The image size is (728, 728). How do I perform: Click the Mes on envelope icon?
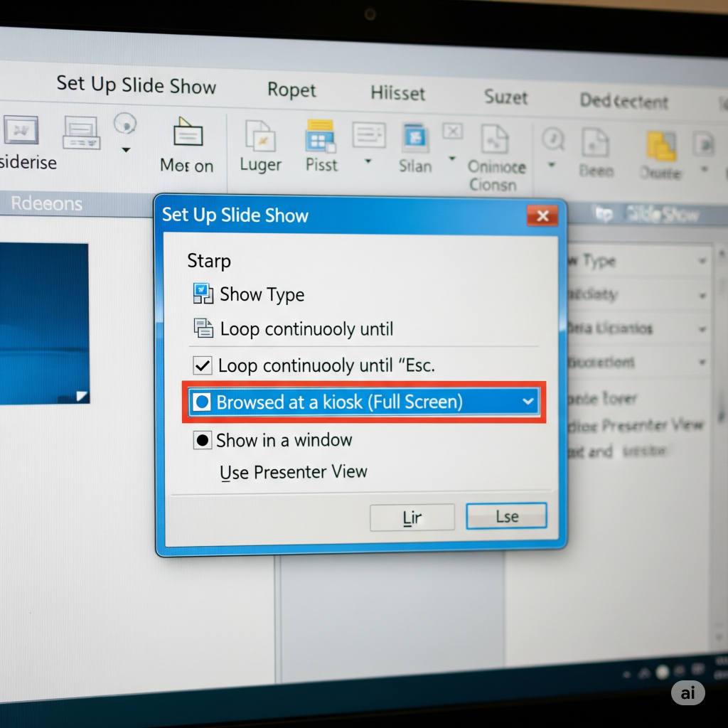click(188, 132)
